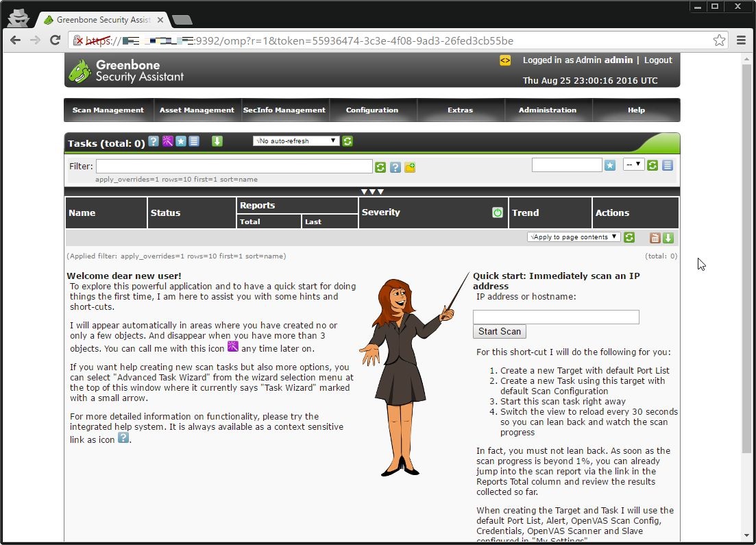This screenshot has width=756, height=545.
Task: Click the Greenbone Security Assistant logo
Action: (x=126, y=71)
